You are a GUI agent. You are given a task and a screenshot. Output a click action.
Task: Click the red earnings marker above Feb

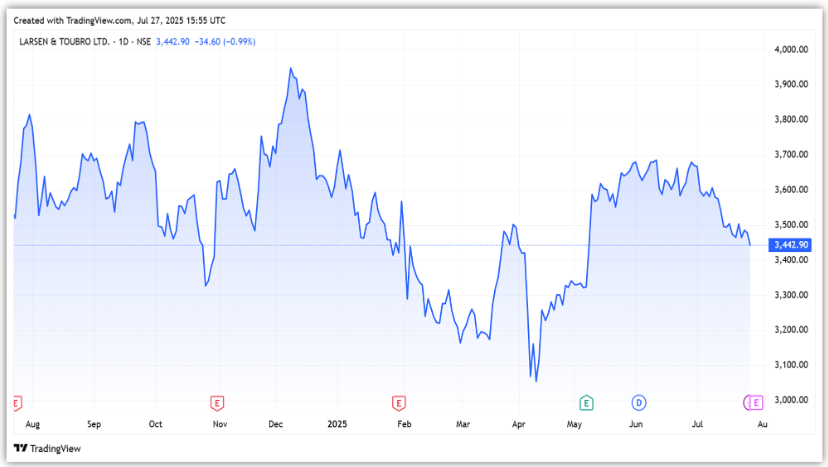398,402
